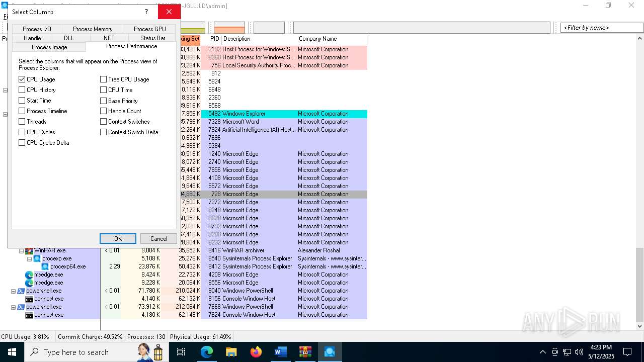Open the Windows Start menu
This screenshot has width=644, height=362.
pyautogui.click(x=12, y=352)
